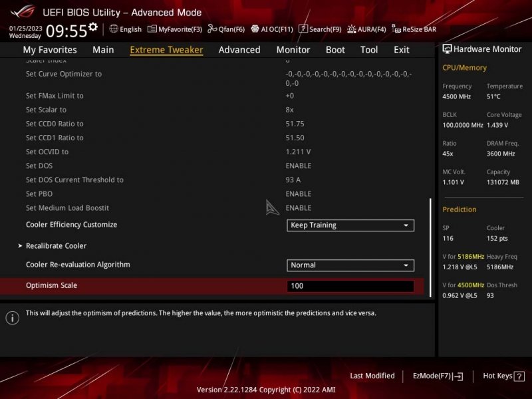This screenshot has width=532, height=399.
Task: Open MyFavorite(F3) list icon
Action: (152, 29)
